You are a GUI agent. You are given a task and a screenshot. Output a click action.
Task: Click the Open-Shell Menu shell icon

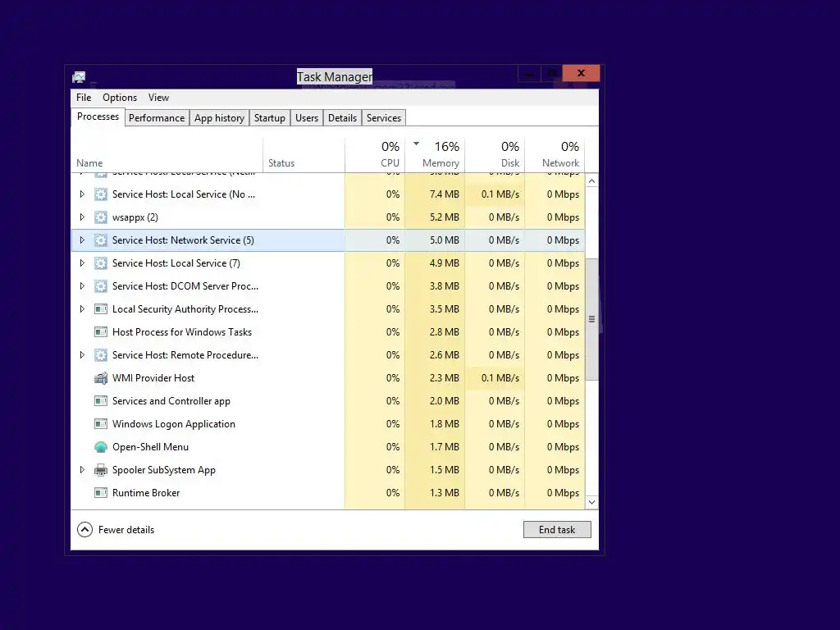coord(101,447)
